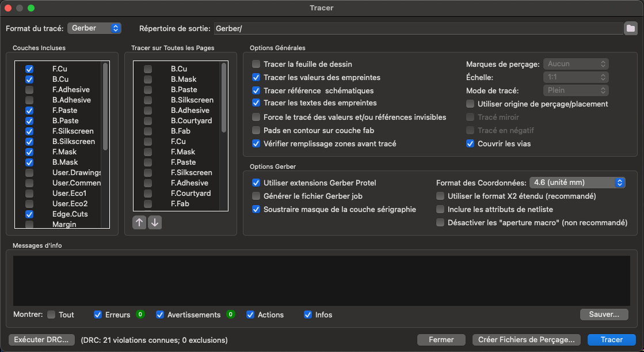Image resolution: width=644 pixels, height=352 pixels.
Task: Toggle the B.Mask layer in Couches Incluses
Action: click(x=29, y=162)
